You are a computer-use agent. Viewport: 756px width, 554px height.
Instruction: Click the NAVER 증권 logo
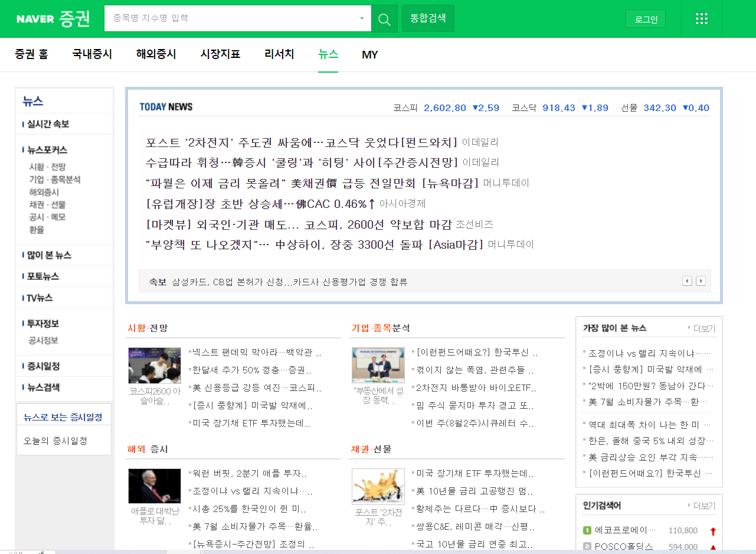pos(53,18)
